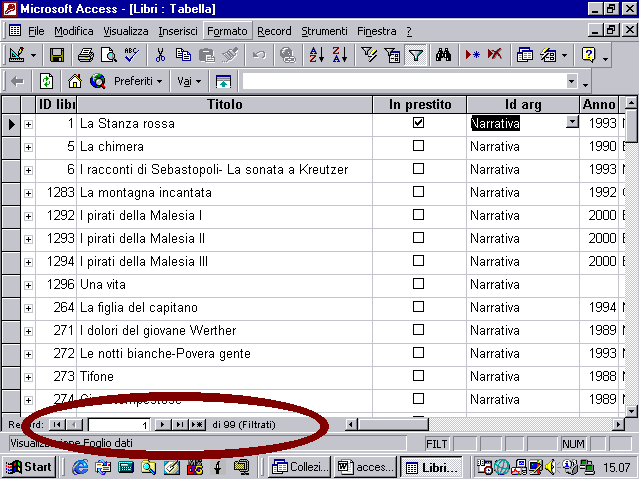Check In prestito for La figlia del capitano

click(418, 307)
